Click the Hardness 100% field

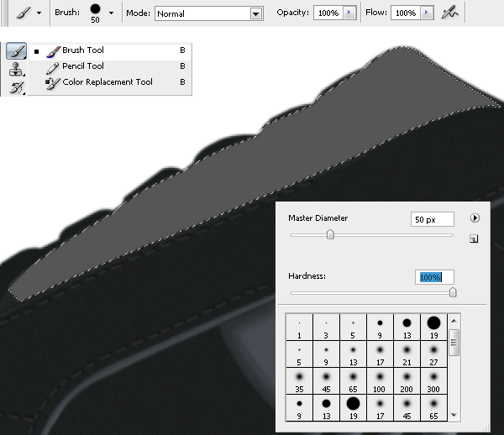click(x=434, y=277)
